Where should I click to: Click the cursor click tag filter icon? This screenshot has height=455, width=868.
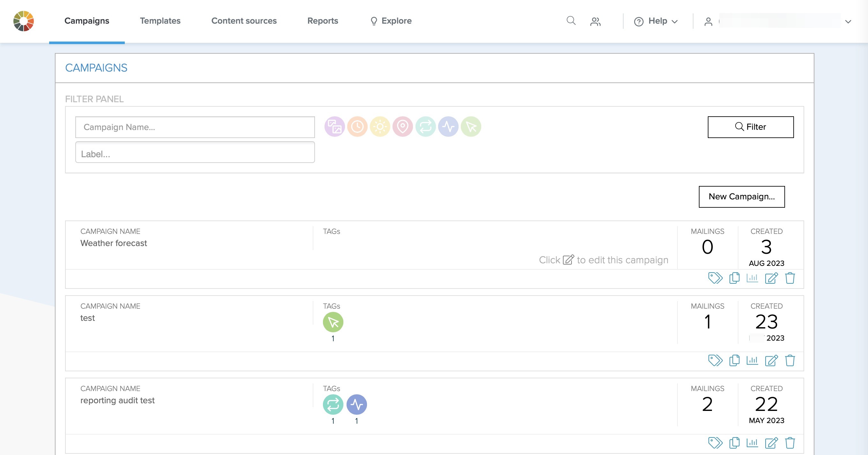point(471,127)
